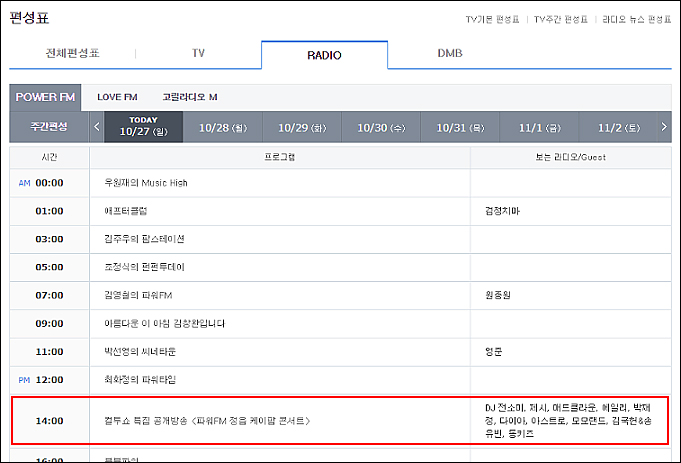The image size is (681, 463).
Task: Select LOVE FM channel
Action: [117, 97]
